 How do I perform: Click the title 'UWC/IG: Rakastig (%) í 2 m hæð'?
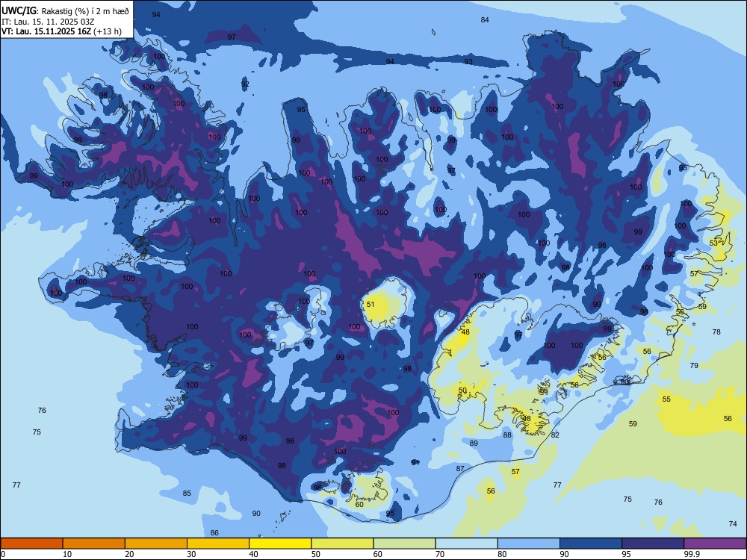click(x=65, y=11)
